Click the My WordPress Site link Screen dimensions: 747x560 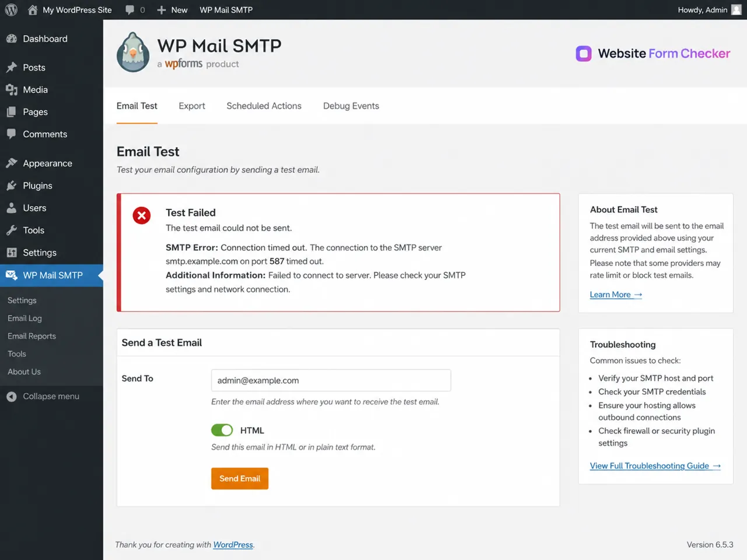pyautogui.click(x=77, y=10)
